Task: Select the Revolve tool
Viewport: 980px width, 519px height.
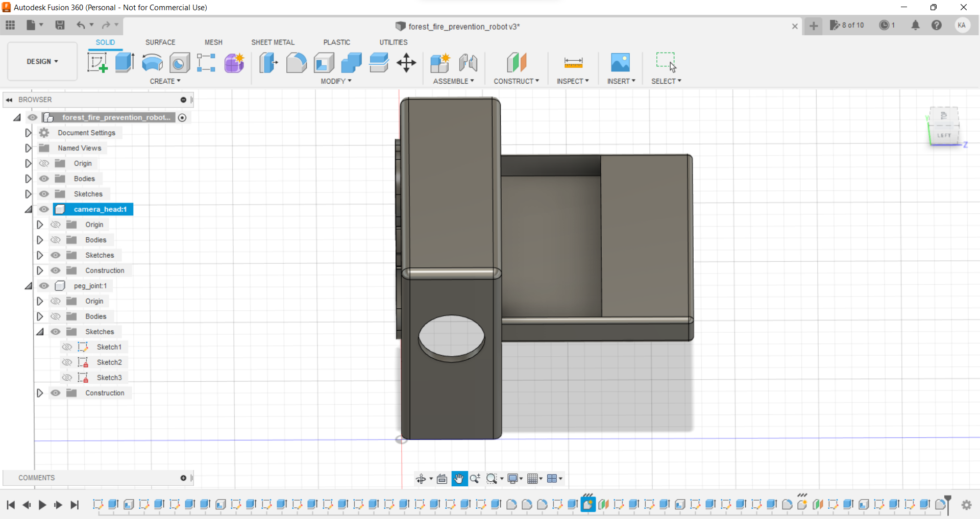Action: [x=152, y=63]
